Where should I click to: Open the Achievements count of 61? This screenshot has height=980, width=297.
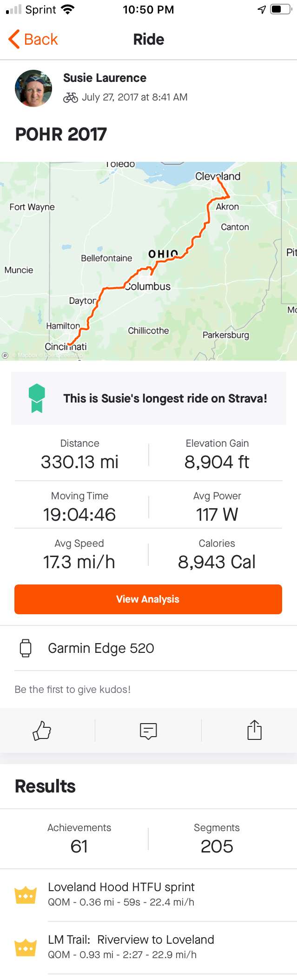point(79,840)
